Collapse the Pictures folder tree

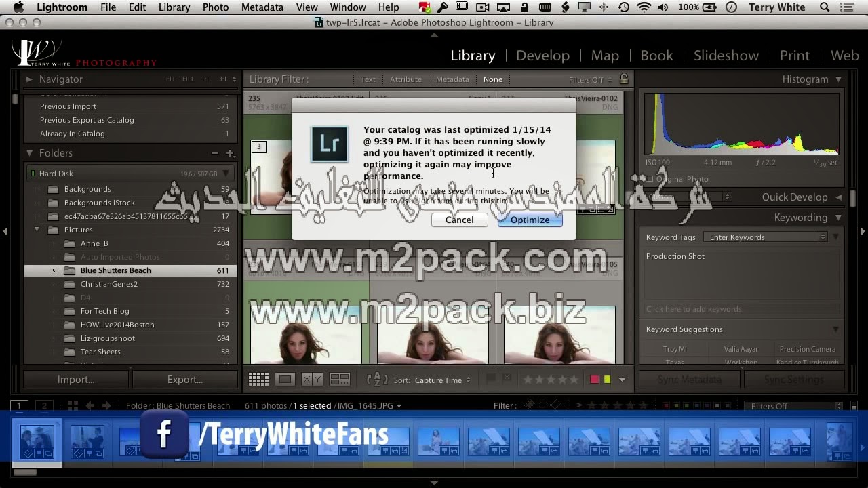[x=37, y=230]
